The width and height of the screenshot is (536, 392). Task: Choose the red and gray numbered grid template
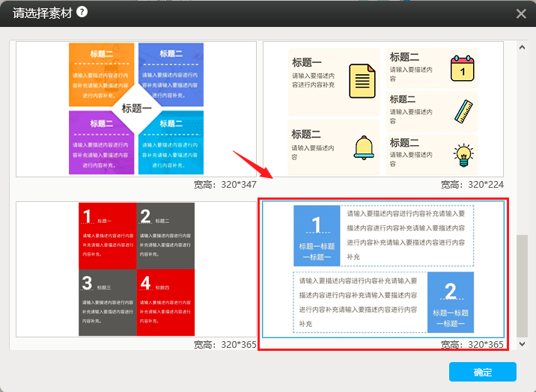(x=136, y=269)
